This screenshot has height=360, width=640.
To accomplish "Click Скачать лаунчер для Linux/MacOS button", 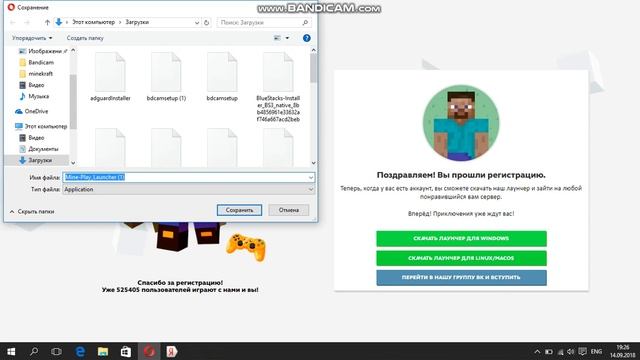I will (461, 258).
